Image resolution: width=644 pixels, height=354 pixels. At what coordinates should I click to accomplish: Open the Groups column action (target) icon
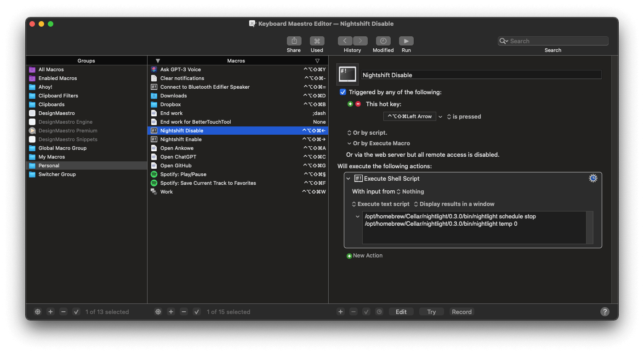pos(38,312)
